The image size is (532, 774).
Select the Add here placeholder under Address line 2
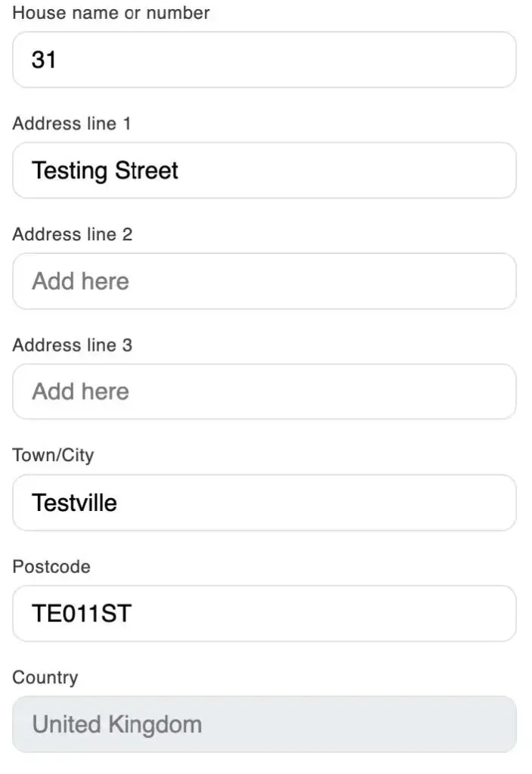[x=79, y=280]
